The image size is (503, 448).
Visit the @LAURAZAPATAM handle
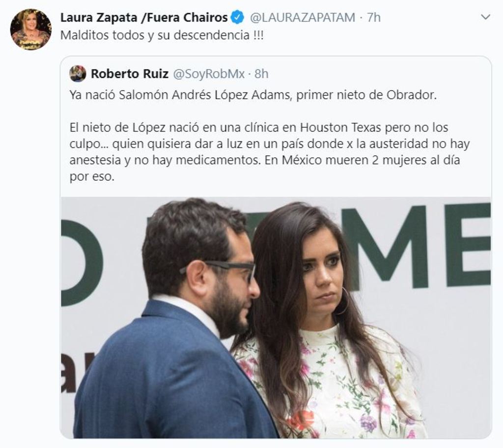tap(302, 17)
